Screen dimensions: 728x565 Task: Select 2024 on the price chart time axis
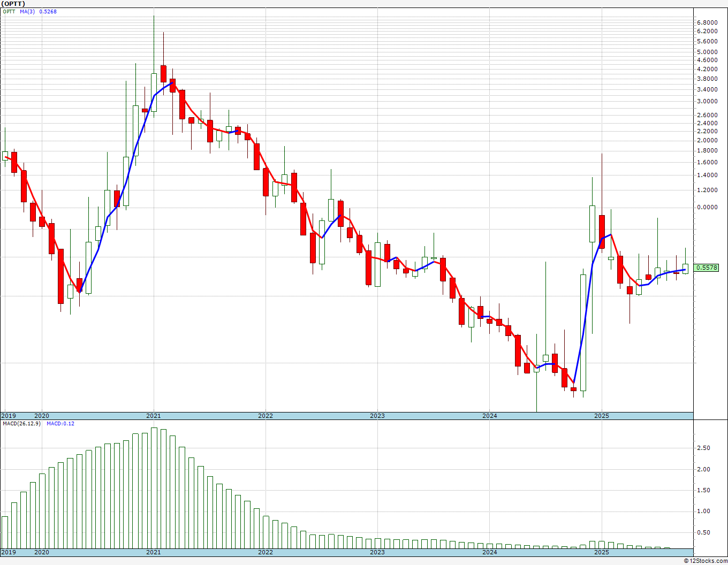coord(489,416)
